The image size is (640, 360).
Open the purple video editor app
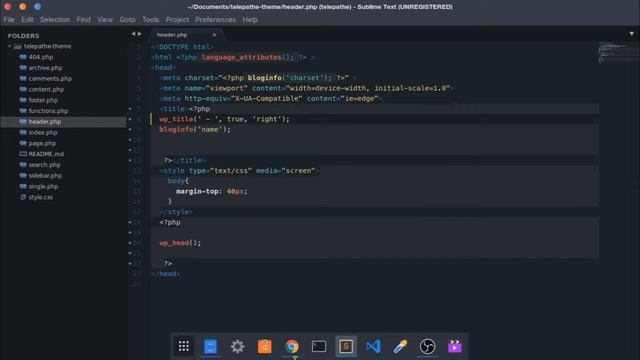point(454,346)
